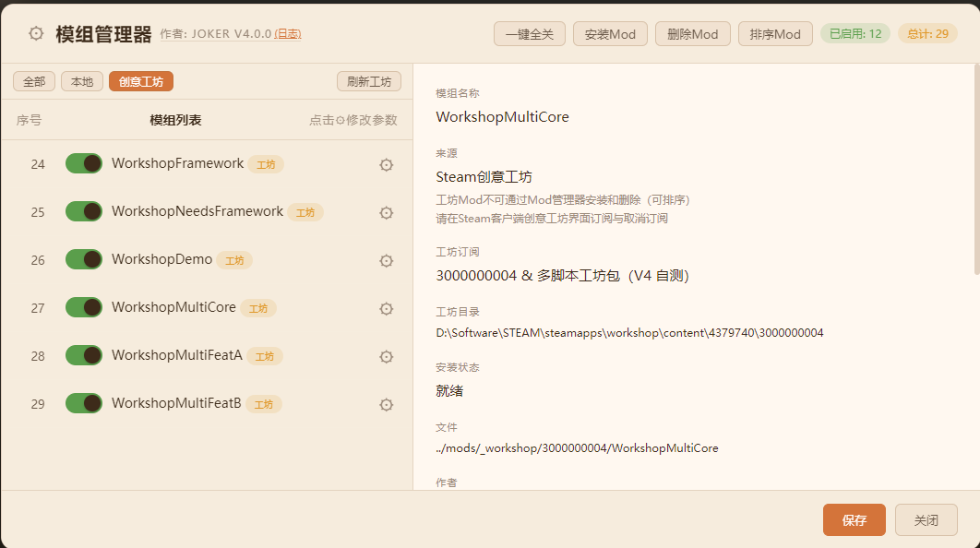Select the 创意工坊 filter tab
Image resolution: width=980 pixels, height=548 pixels.
tap(141, 81)
